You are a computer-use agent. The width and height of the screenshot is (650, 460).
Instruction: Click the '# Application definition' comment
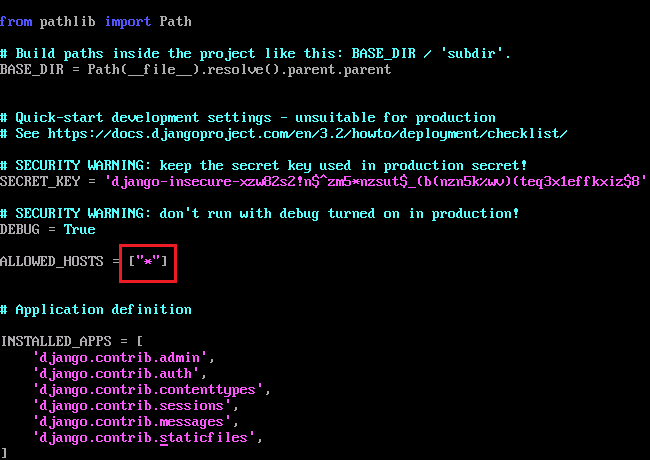coord(96,309)
